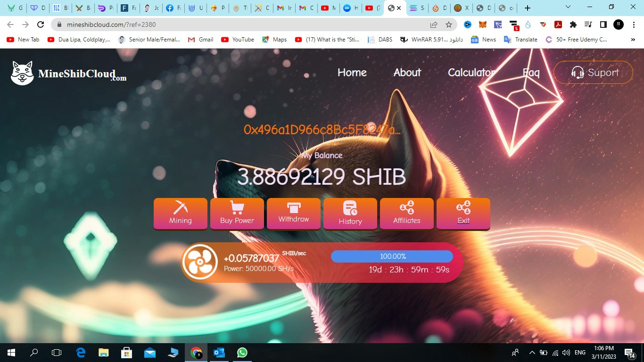Viewport: 644px width, 362px height.
Task: Switch to the first Gmail tab
Action: tap(284, 8)
